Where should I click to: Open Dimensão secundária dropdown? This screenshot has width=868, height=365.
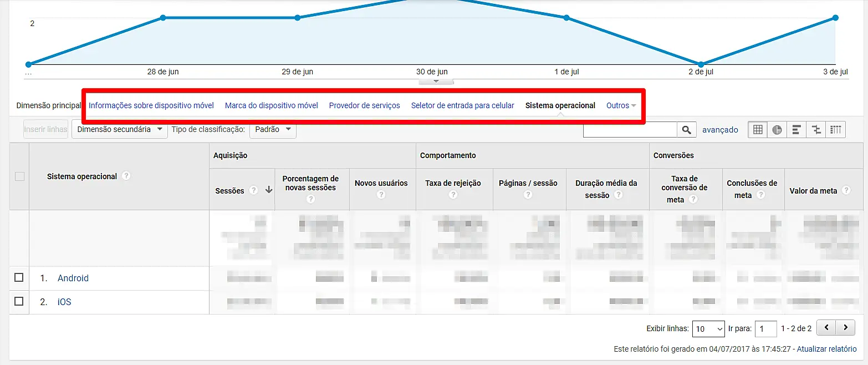[120, 129]
